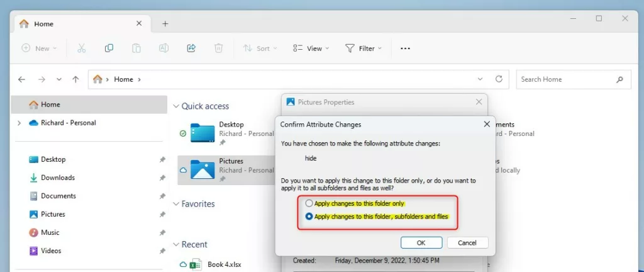Unpin Desktop using its pin icon

(162, 159)
